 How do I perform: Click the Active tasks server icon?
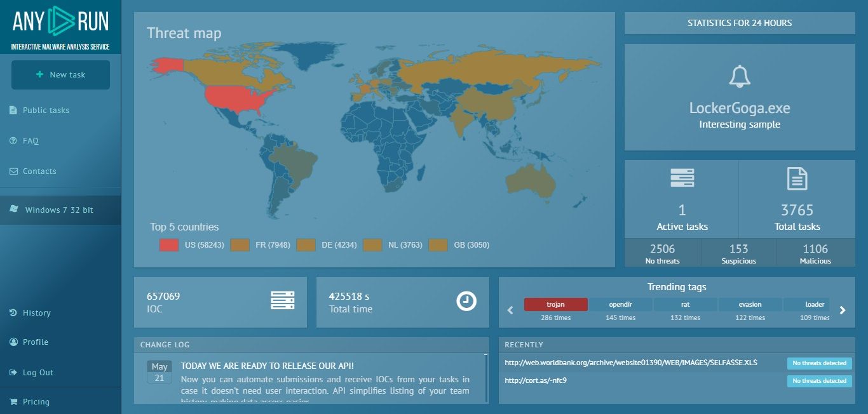(682, 178)
